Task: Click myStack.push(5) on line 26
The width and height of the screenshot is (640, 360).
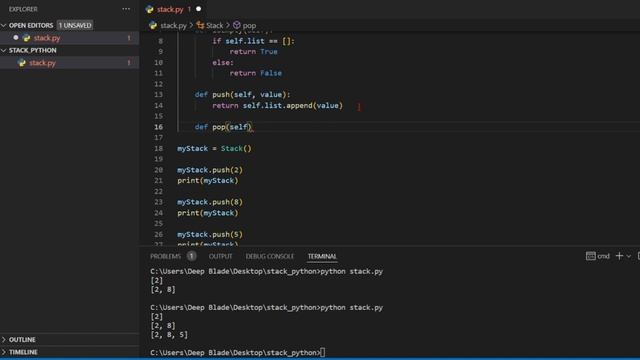Action: pyautogui.click(x=210, y=235)
